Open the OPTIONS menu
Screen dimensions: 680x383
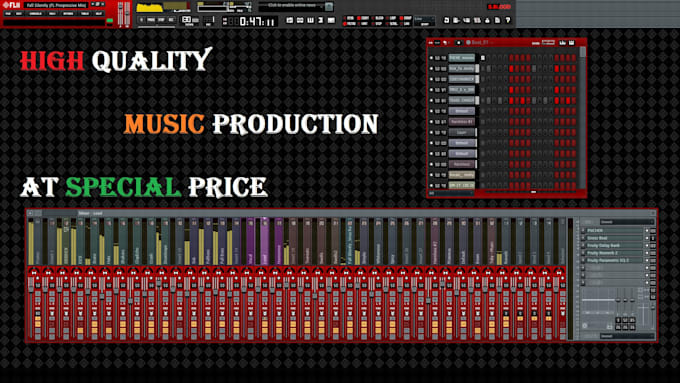tap(69, 14)
